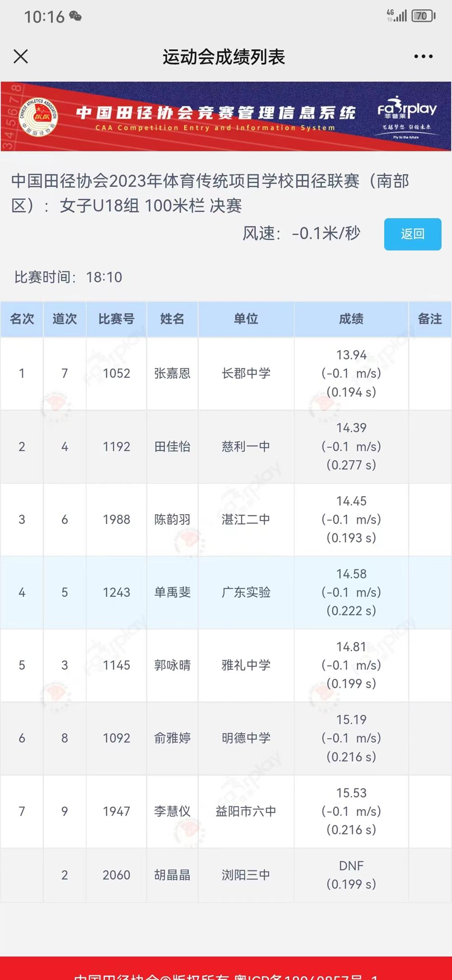Screen dimensions: 452x980
Task: Tap the school name 雅礼中学
Action: [246, 665]
